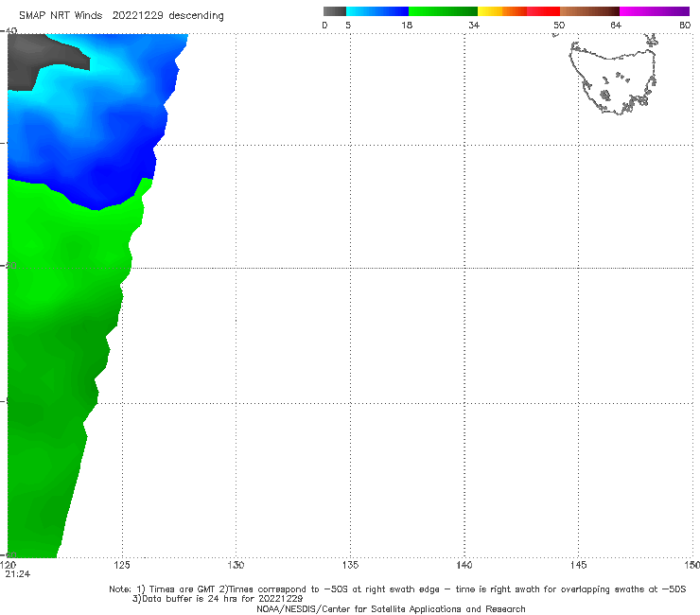Click the cyan-to-blue 5–18 color bar segment

377,11
